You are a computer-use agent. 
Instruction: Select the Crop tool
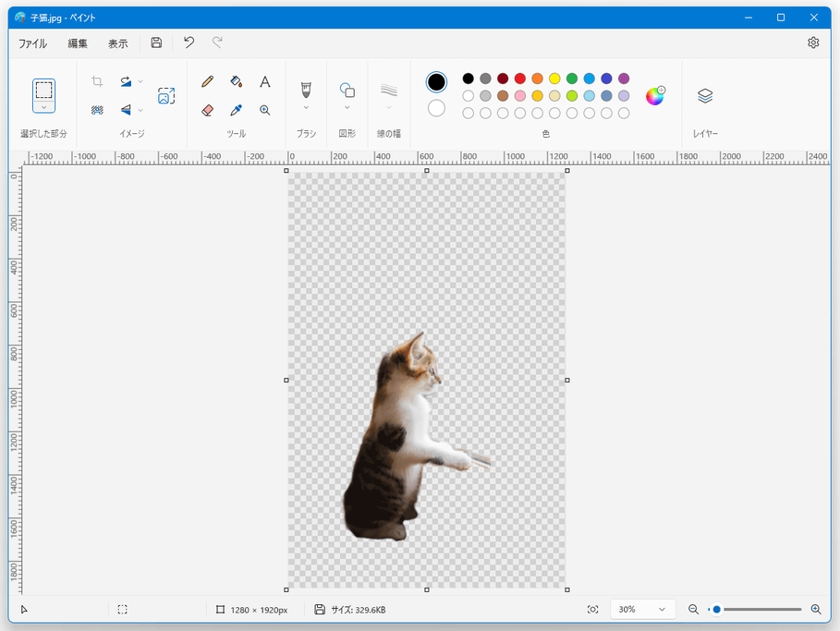96,81
